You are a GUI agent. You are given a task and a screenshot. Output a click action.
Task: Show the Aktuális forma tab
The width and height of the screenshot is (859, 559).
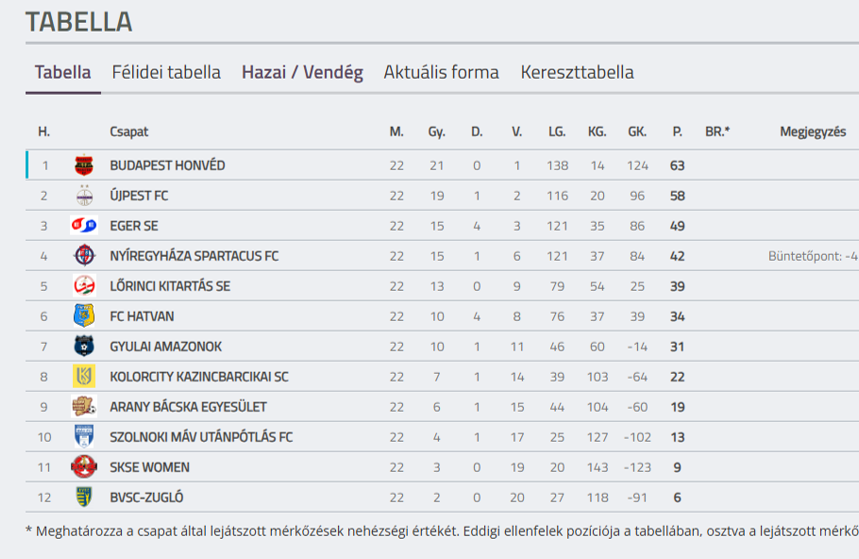(441, 72)
